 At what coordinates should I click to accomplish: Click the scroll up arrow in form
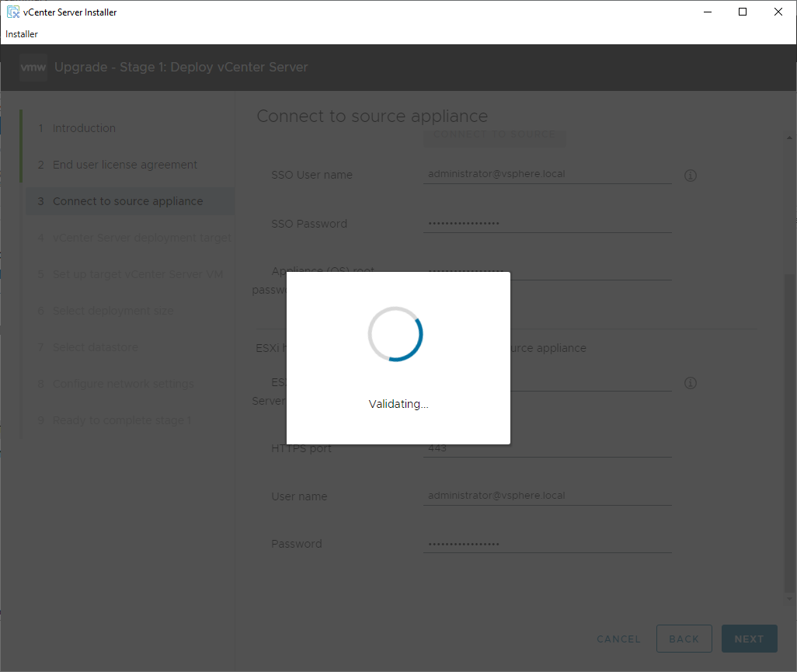(789, 138)
